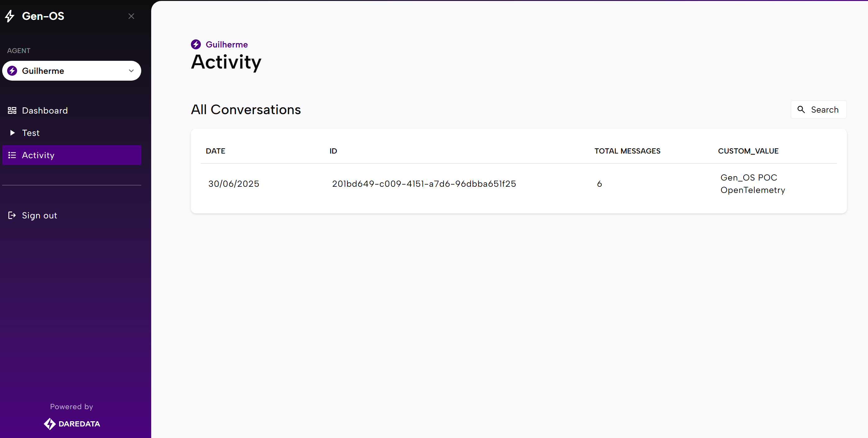
Task: Click the Dashboard grid icon
Action: 12,110
